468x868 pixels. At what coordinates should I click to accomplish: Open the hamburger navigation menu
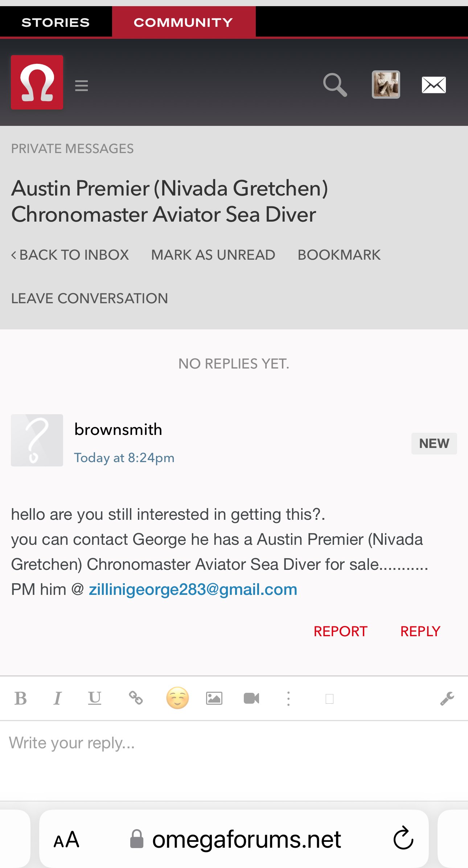click(x=82, y=86)
